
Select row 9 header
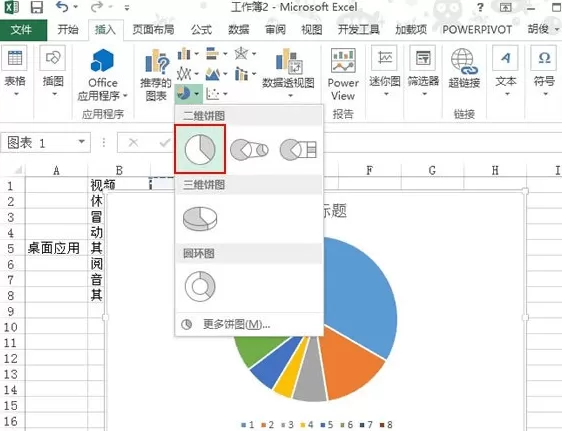pos(11,311)
